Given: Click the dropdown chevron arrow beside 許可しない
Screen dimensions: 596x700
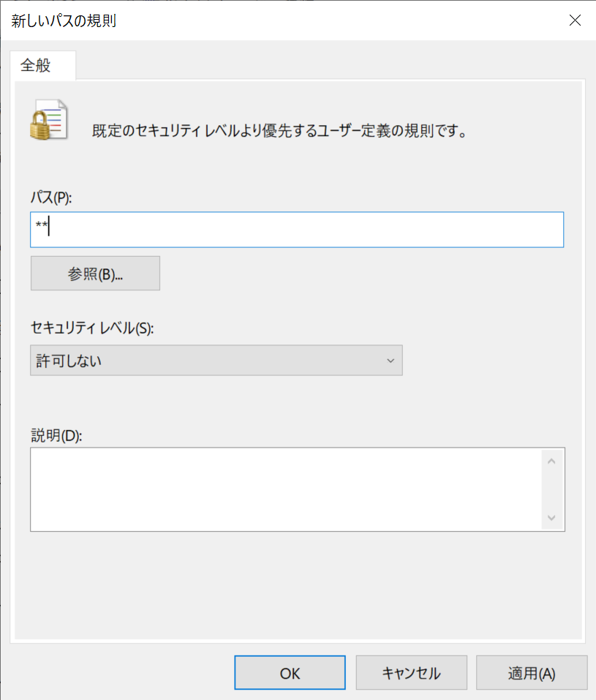Looking at the screenshot, I should coord(391,361).
